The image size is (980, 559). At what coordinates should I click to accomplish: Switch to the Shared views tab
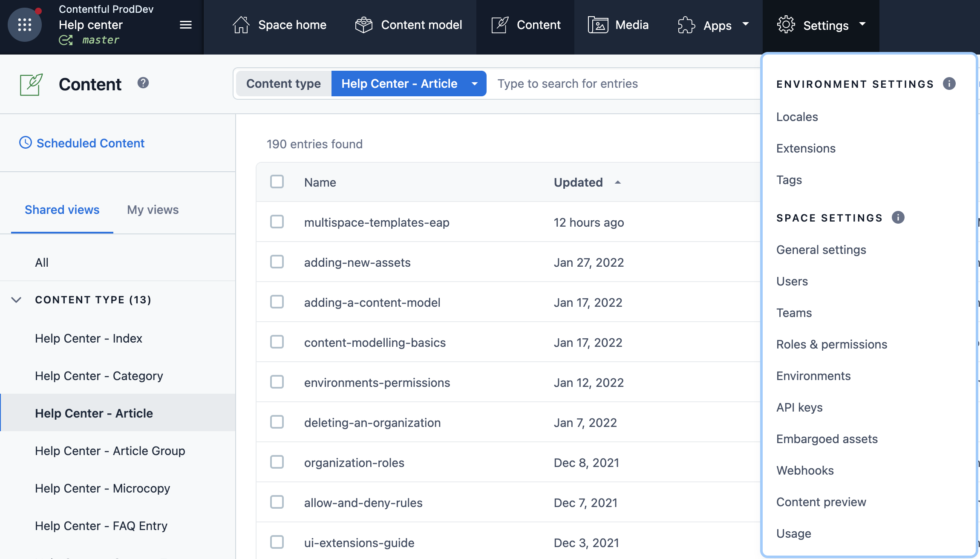coord(62,210)
